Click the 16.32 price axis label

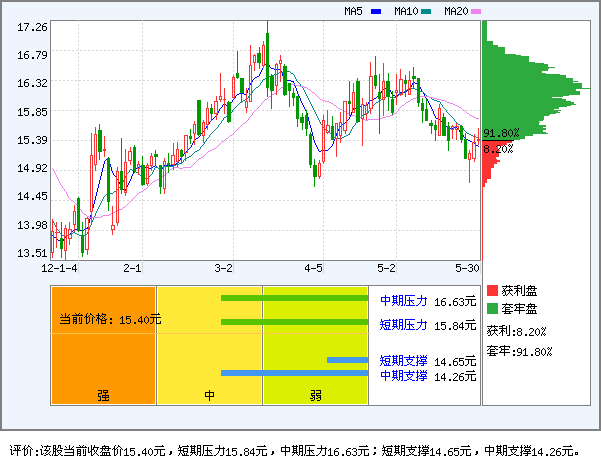click(32, 83)
